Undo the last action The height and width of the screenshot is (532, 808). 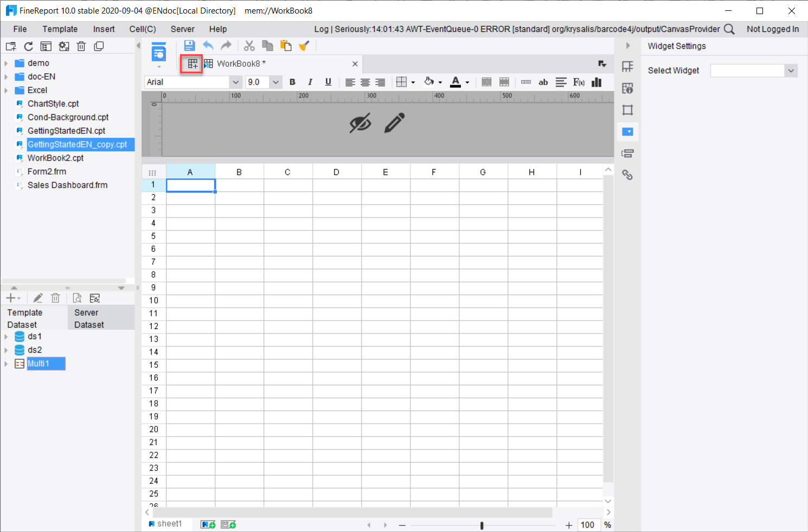pyautogui.click(x=208, y=46)
